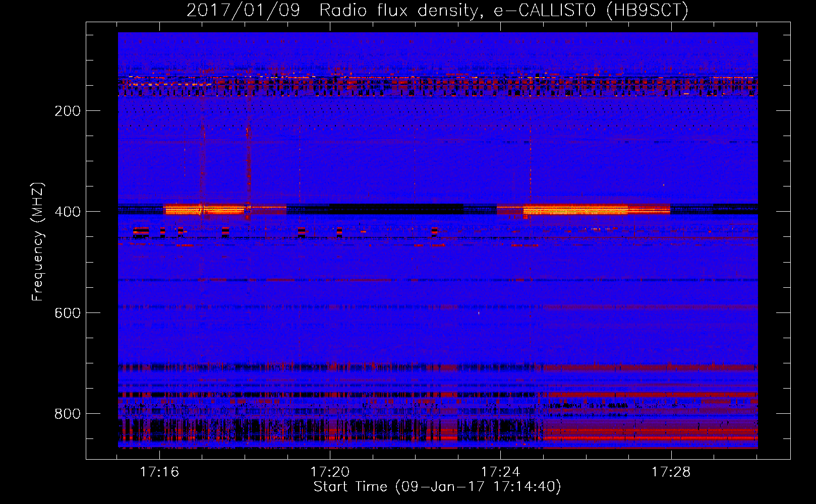Click the 600 frequency tick label
The image size is (816, 504).
point(68,313)
